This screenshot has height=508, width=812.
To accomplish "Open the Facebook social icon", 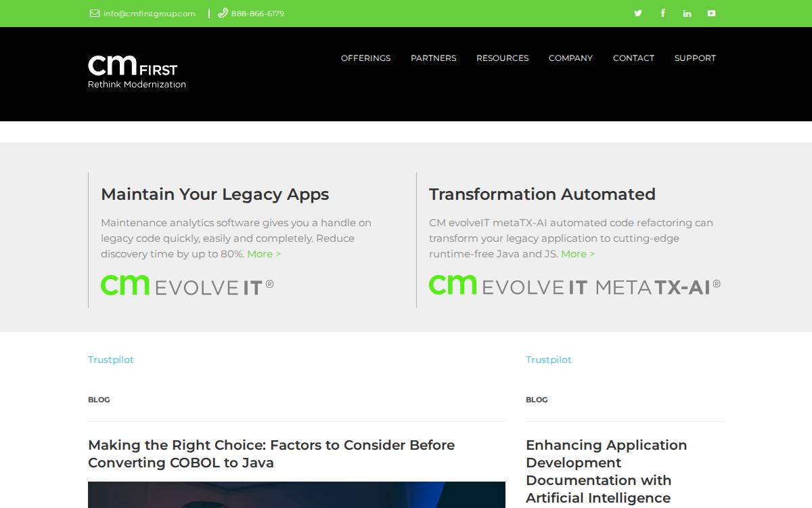I will [x=662, y=14].
